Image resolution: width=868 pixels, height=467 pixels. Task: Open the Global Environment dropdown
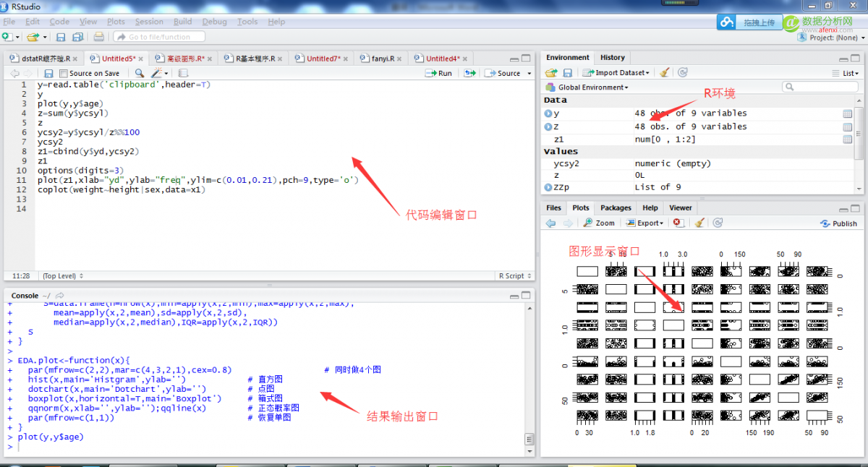point(588,87)
